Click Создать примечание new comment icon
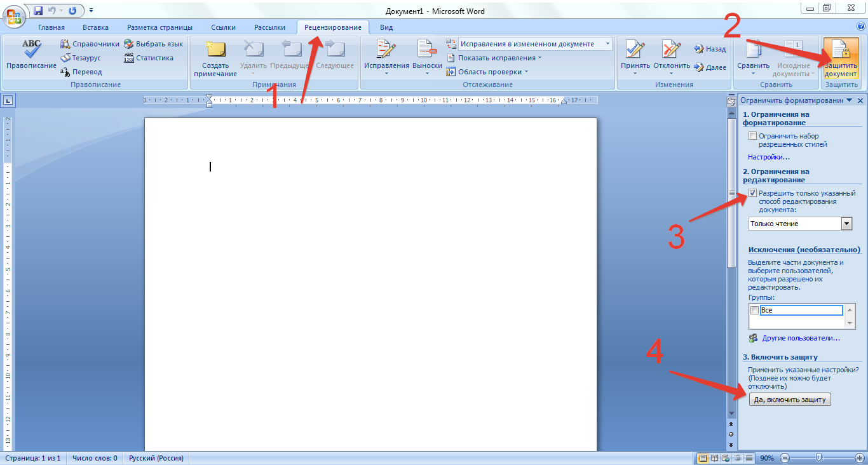 215,50
